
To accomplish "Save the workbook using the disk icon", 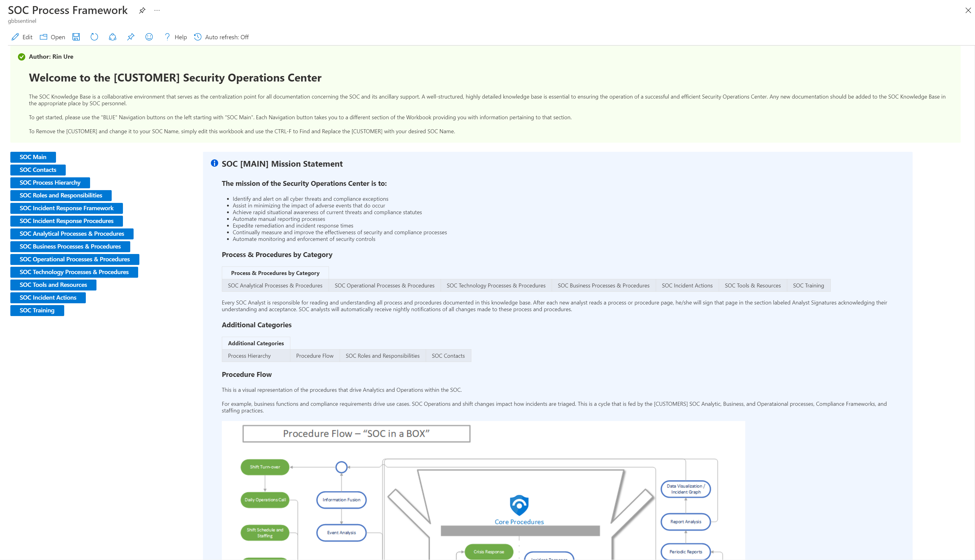I will pos(76,37).
